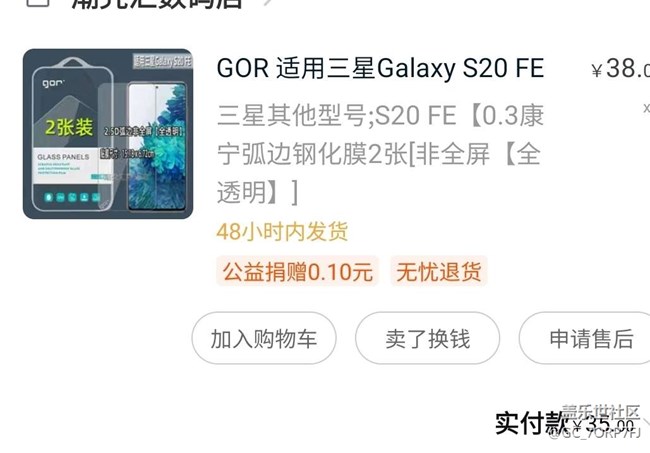Image resolution: width=650 pixels, height=453 pixels.
Task: Expand the chevron next to store name
Action: (x=268, y=3)
